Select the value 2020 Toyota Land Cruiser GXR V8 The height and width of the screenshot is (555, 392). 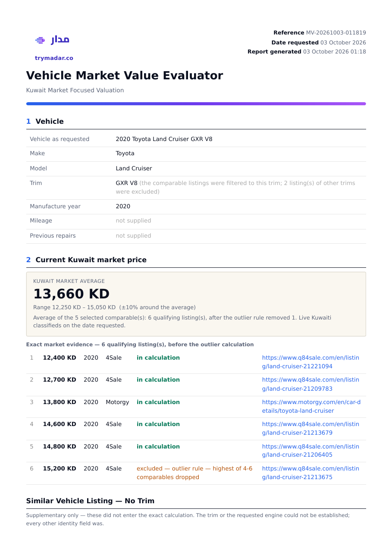pyautogui.click(x=164, y=139)
